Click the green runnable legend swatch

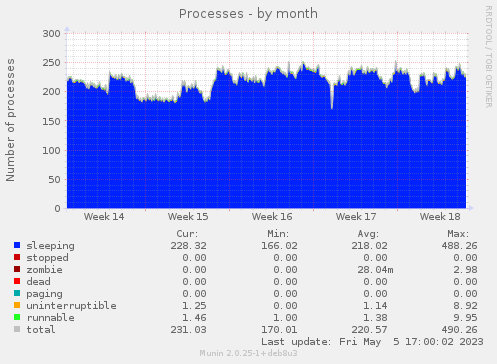click(x=17, y=317)
